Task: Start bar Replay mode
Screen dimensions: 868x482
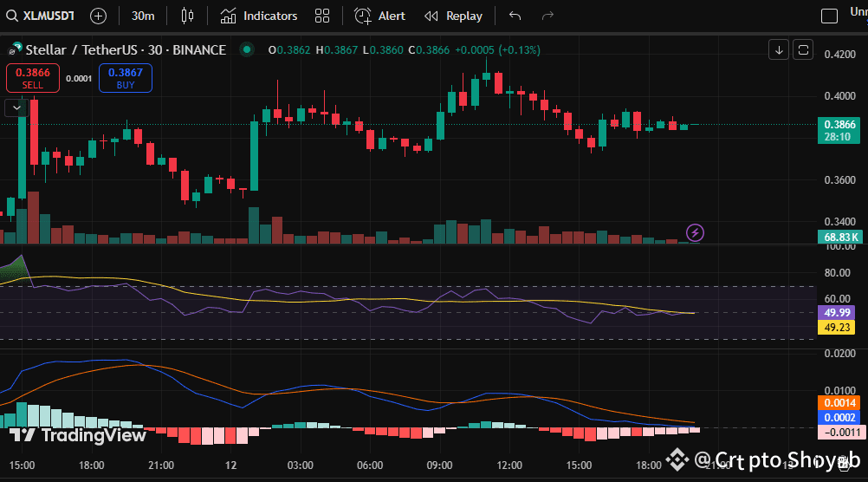Action: pos(453,16)
